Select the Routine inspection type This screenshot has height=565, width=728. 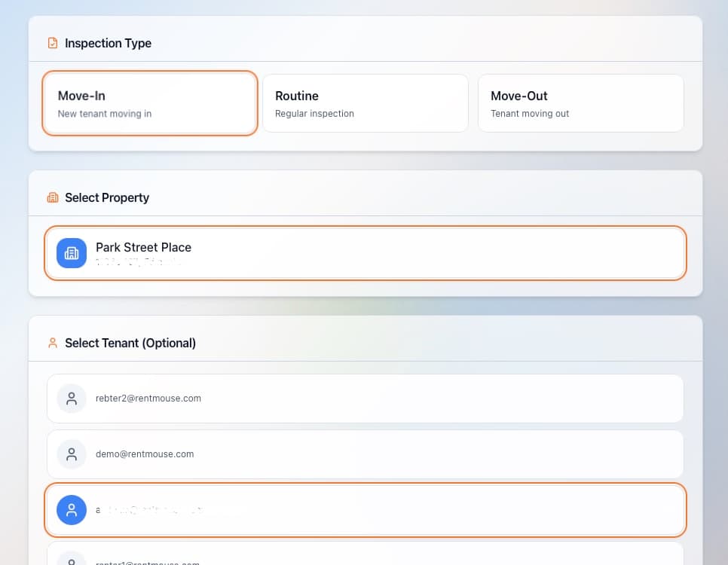(365, 102)
